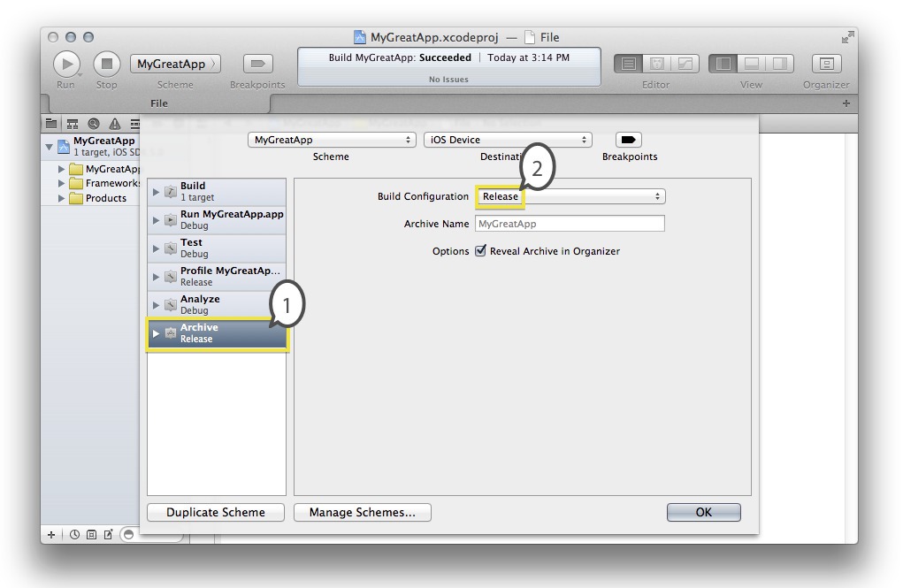The height and width of the screenshot is (588, 903).
Task: Click the Stop toolbar button
Action: click(106, 64)
